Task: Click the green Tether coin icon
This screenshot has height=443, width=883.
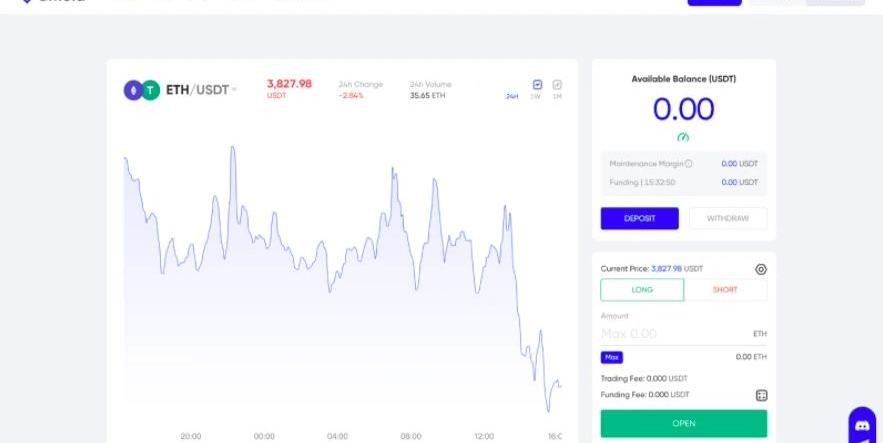Action: click(x=150, y=90)
